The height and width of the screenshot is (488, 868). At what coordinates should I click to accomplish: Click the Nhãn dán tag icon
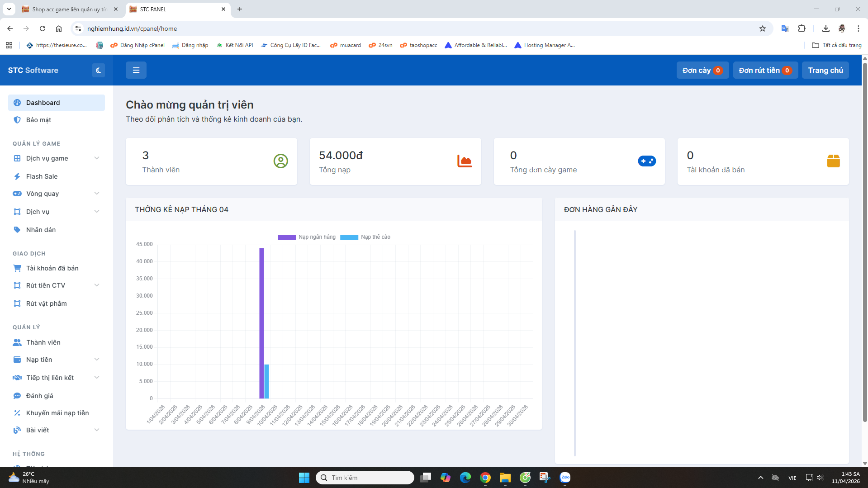(x=17, y=230)
